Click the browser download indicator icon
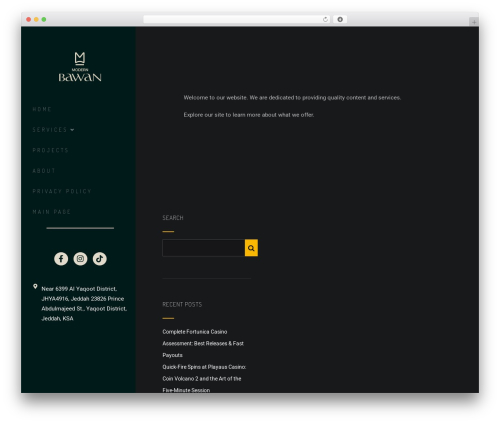 click(340, 19)
